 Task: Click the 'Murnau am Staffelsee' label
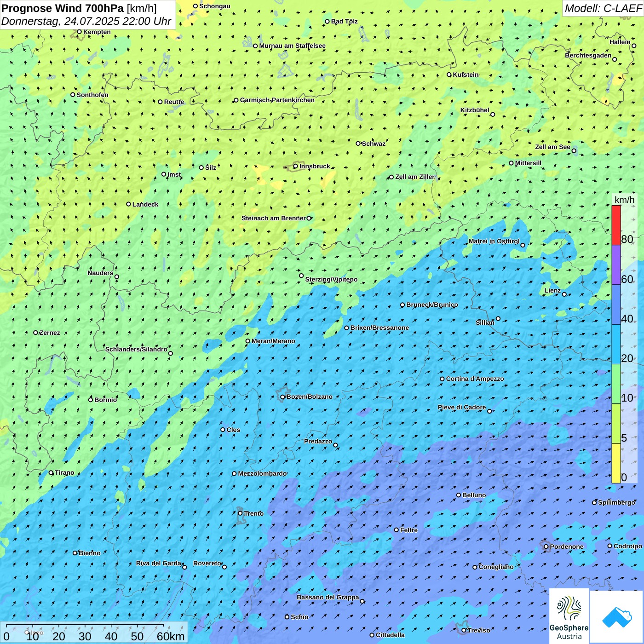coord(292,46)
